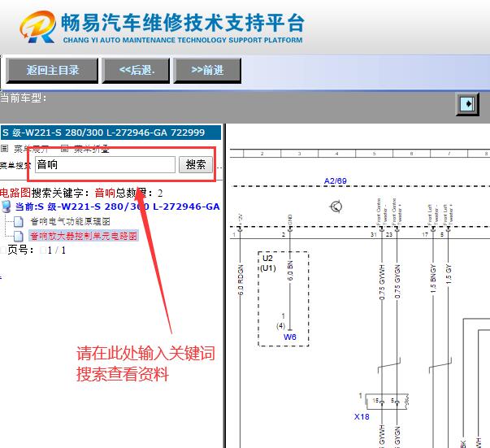490x448 pixels.
Task: Expand all menus via the 菜单展开 icon
Action: tap(4, 149)
